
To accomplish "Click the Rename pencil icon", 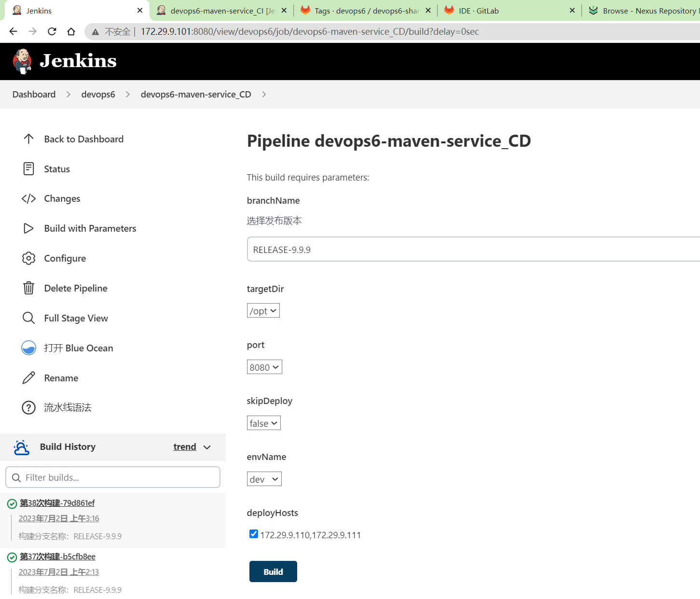I will 28,378.
